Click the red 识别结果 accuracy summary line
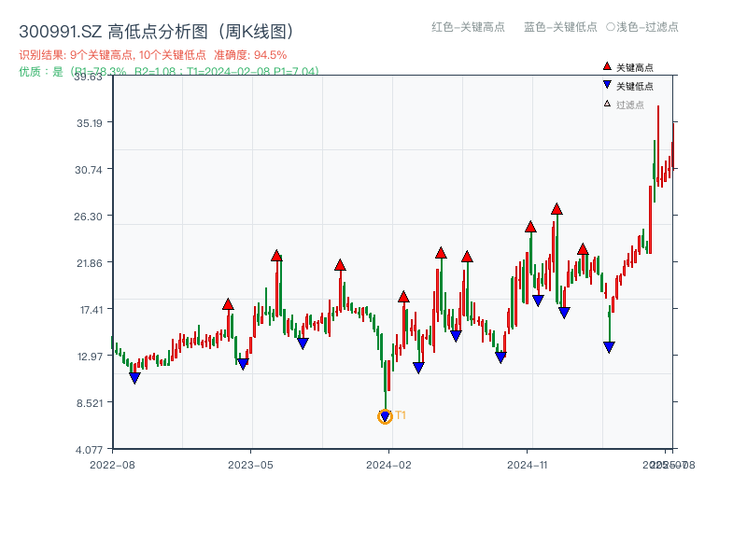This screenshot has width=747, height=560. [x=153, y=55]
